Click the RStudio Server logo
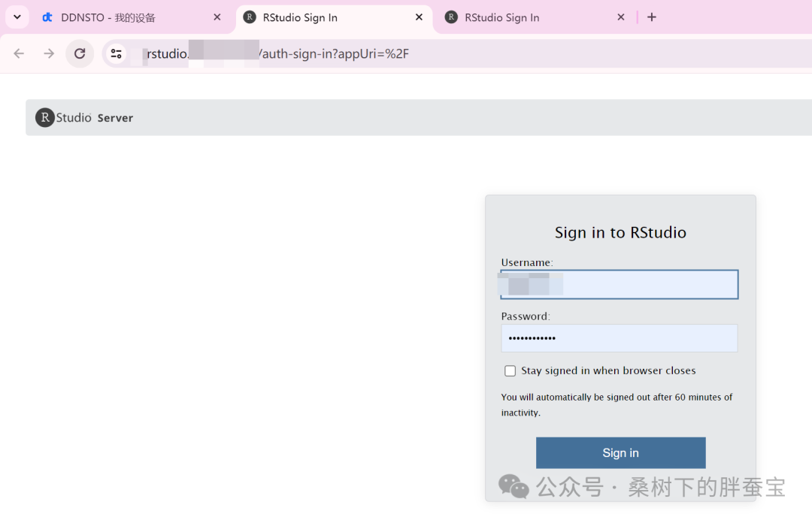This screenshot has height=520, width=812. 84,117
